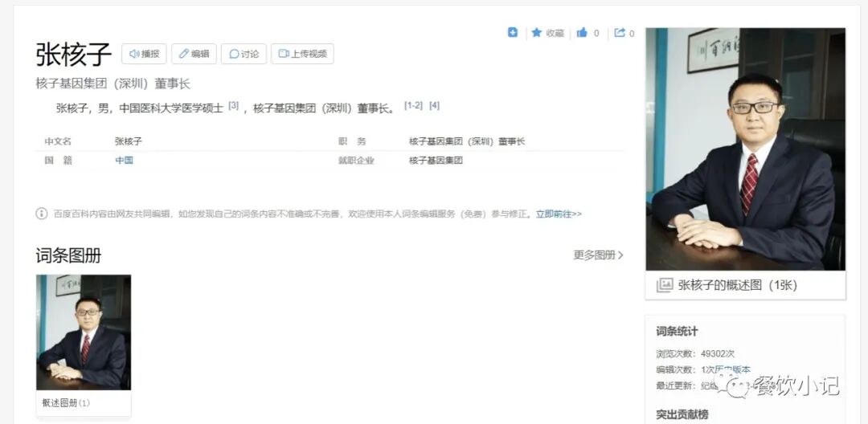Click the 上传视频 upload video button
This screenshot has height=424, width=868.
302,54
